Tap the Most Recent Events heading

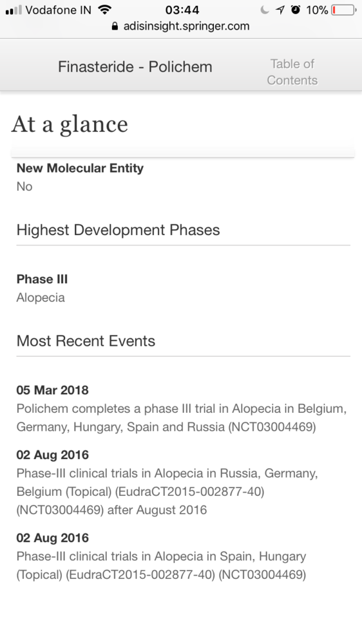pos(86,341)
